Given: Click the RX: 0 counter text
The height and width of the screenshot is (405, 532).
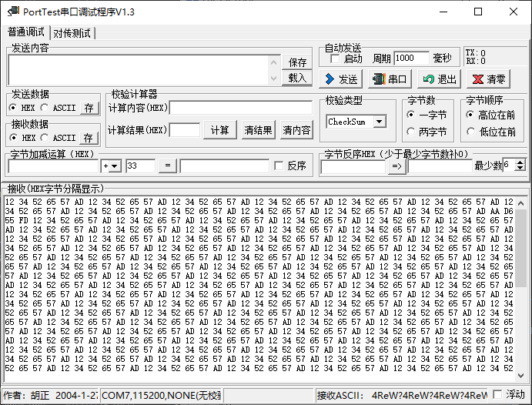Looking at the screenshot, I should point(476,61).
